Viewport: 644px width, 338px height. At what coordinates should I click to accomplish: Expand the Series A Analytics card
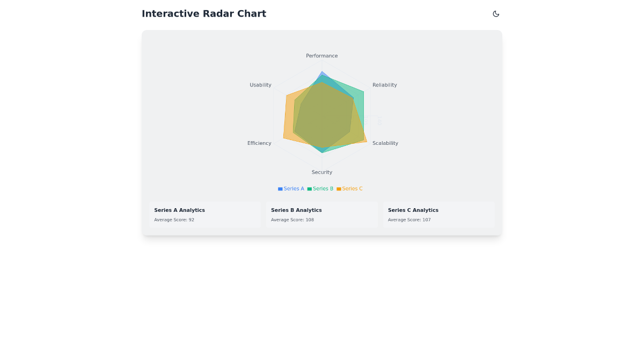pos(206,214)
